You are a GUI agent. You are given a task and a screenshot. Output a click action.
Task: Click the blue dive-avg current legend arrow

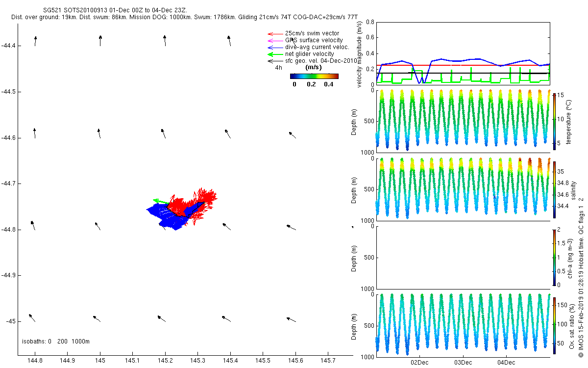tap(274, 48)
